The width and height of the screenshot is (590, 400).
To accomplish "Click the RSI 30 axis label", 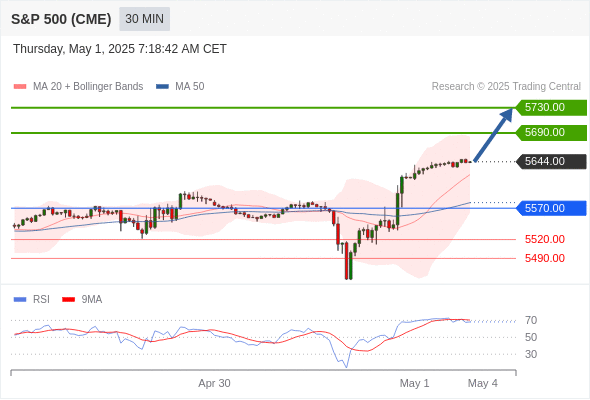I will pyautogui.click(x=531, y=354).
